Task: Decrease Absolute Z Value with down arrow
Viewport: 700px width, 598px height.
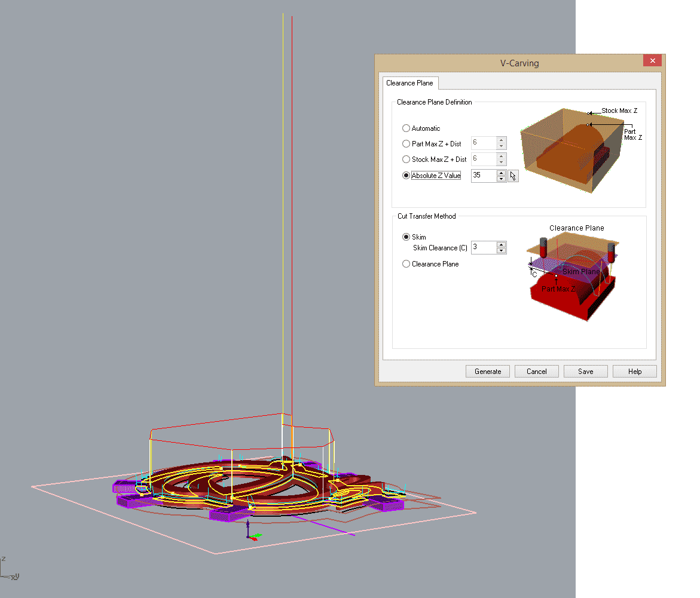Action: [x=501, y=179]
